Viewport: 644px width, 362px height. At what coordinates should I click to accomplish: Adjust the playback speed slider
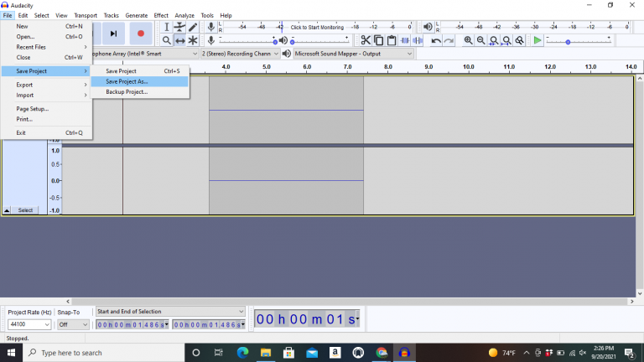[569, 41]
